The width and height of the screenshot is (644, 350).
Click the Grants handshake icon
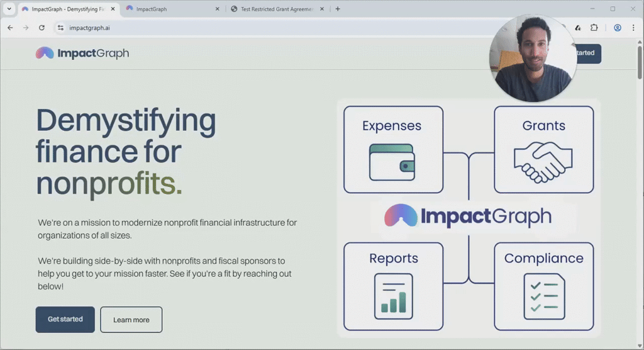coord(543,162)
